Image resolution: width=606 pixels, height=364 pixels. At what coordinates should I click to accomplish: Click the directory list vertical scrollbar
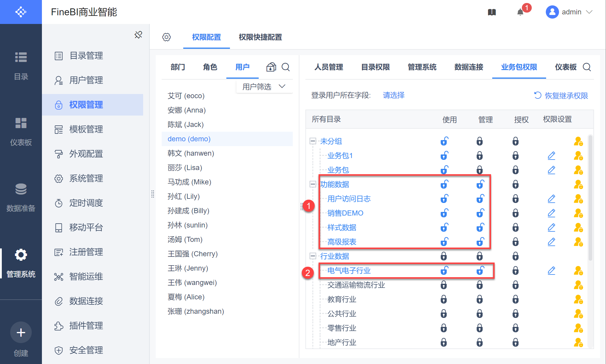click(590, 198)
